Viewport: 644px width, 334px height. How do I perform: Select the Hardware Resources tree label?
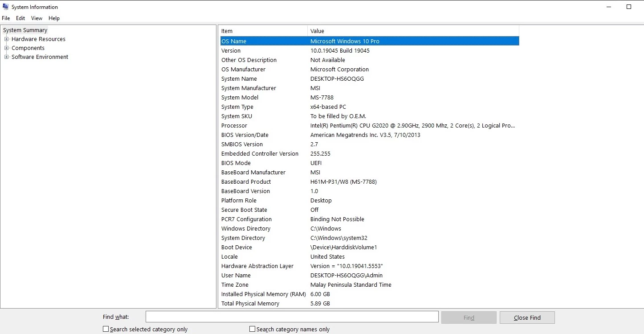38,39
